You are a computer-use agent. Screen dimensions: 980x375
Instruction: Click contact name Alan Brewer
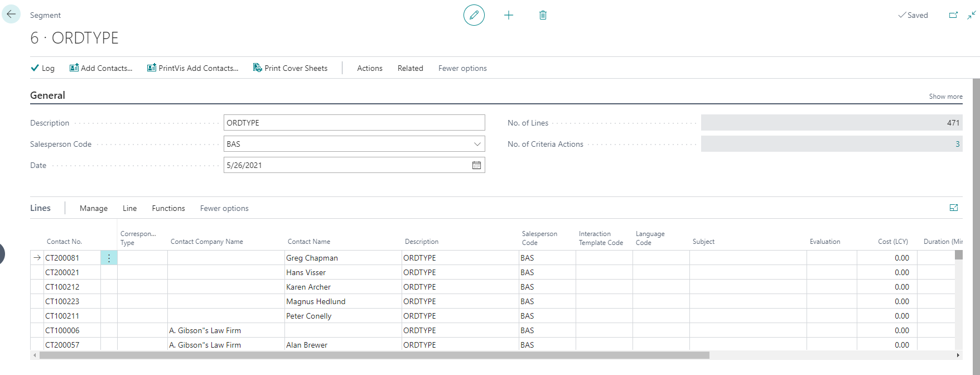(307, 345)
